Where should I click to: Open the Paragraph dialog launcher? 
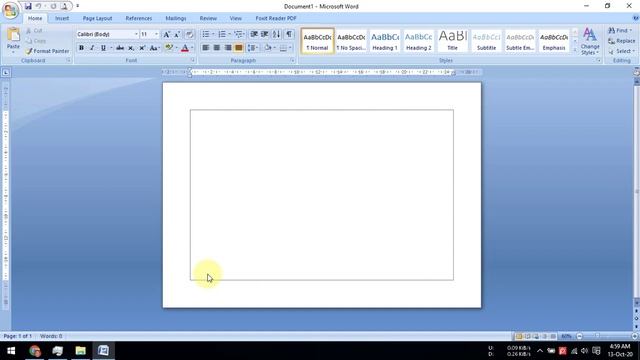pyautogui.click(x=293, y=60)
